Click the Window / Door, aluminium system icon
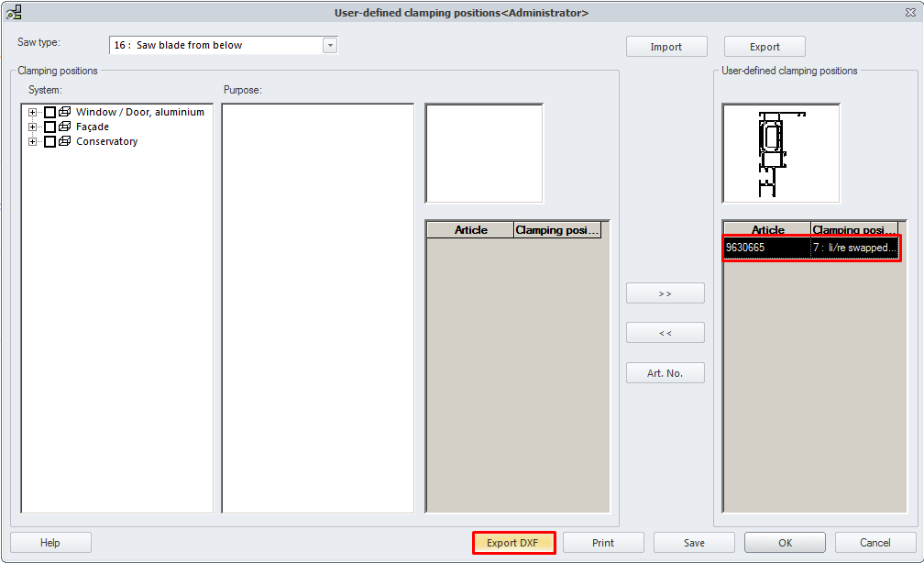 point(64,112)
